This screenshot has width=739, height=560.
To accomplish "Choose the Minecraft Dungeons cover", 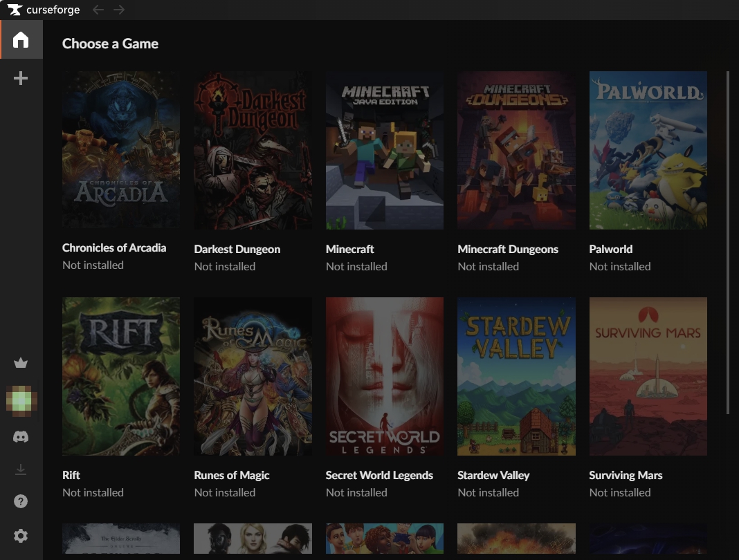I will 517,150.
